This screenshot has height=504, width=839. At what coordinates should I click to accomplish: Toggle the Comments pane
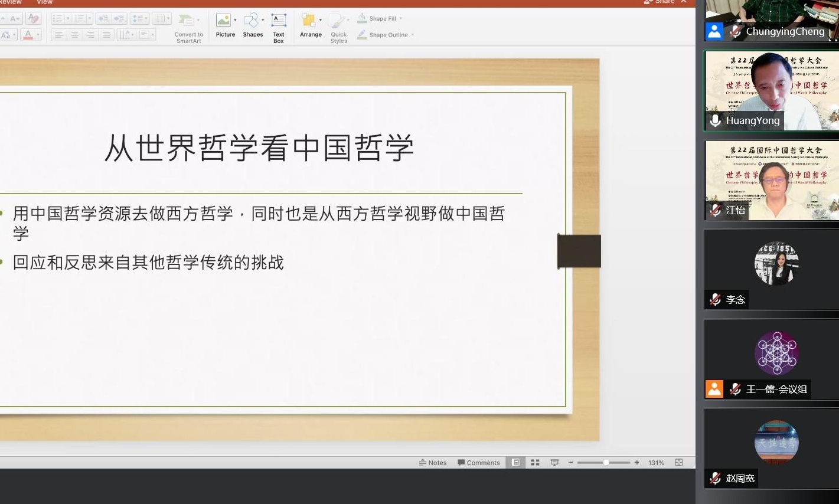[478, 463]
